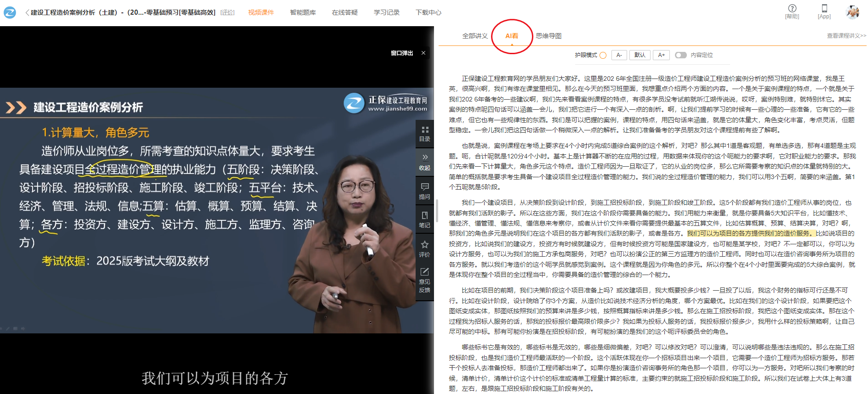Viewport: 868px width, 394px height.
Task: Click the site logo icon
Action: click(10, 12)
